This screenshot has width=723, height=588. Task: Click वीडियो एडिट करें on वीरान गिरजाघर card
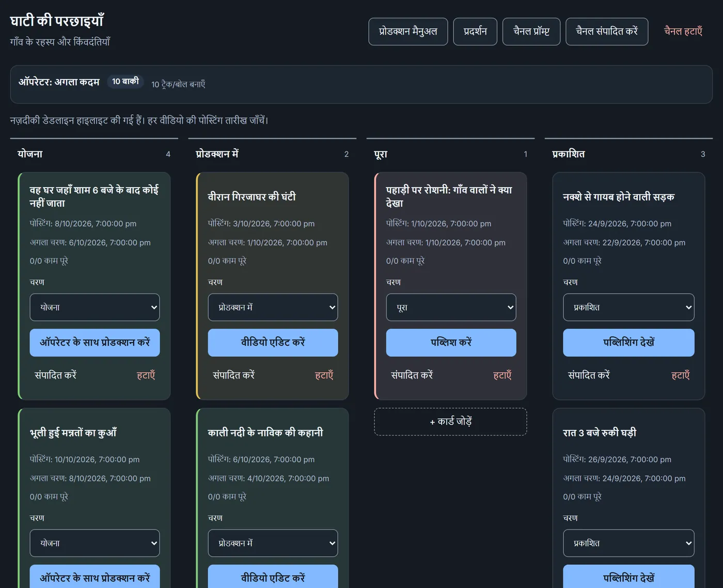(x=273, y=343)
